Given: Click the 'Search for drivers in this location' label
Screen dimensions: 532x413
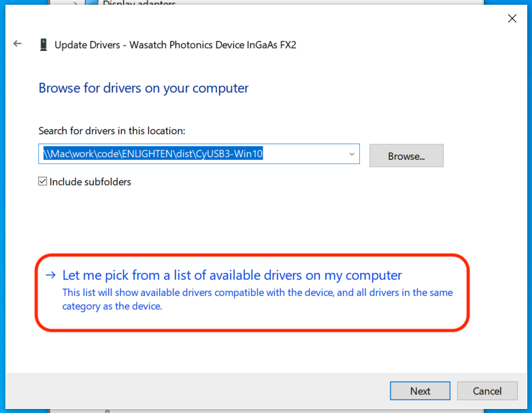Looking at the screenshot, I should coord(112,131).
